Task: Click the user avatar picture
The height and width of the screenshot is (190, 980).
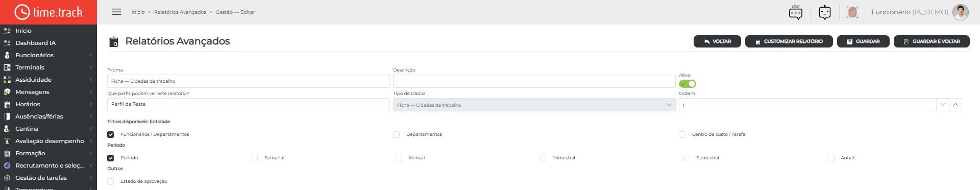Action: click(961, 12)
